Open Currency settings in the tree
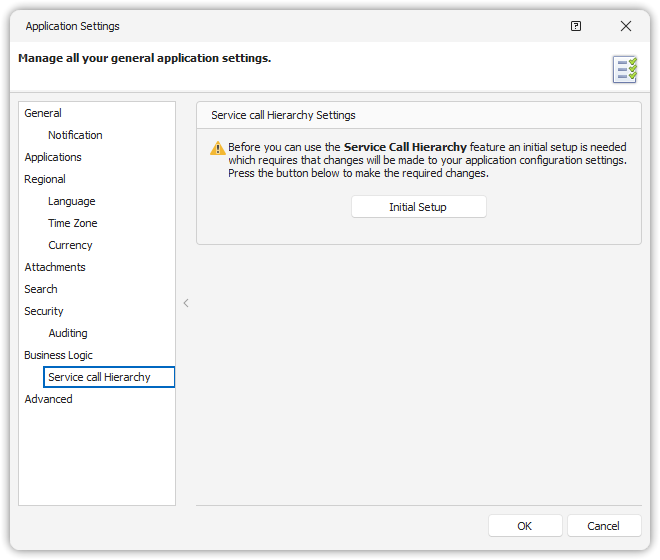660x560 pixels. pos(70,245)
